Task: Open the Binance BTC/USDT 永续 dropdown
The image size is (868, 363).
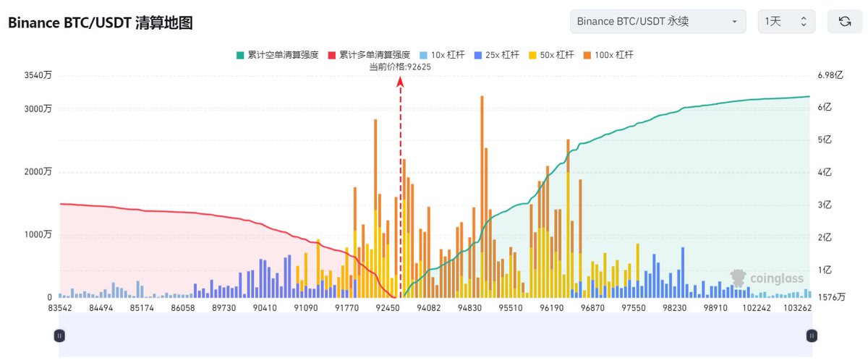Action: (658, 22)
